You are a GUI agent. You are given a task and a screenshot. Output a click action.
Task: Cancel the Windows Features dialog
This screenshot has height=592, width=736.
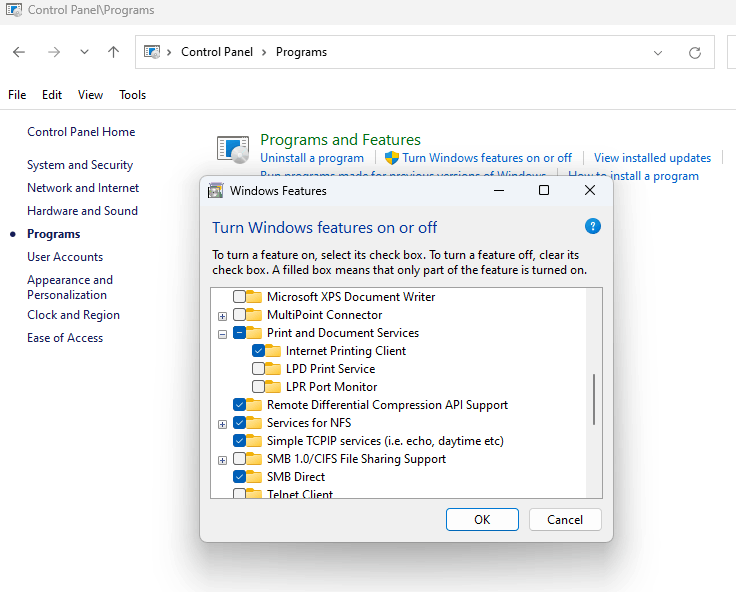(x=565, y=520)
